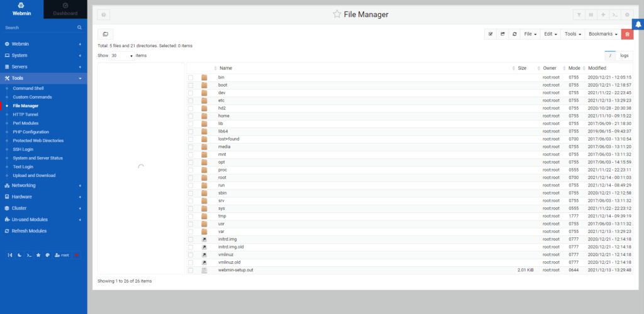
Task: Open the initrd.img.old entry
Action: tap(231, 247)
